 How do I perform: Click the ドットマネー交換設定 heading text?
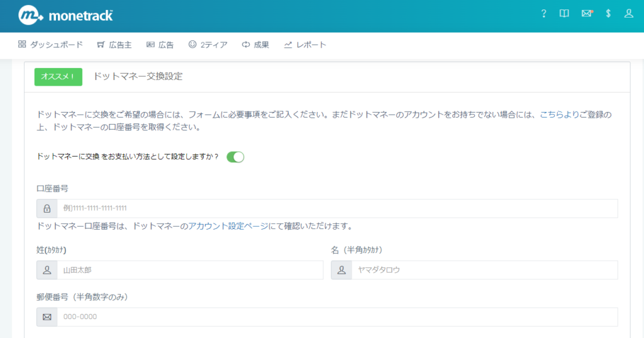(x=138, y=77)
